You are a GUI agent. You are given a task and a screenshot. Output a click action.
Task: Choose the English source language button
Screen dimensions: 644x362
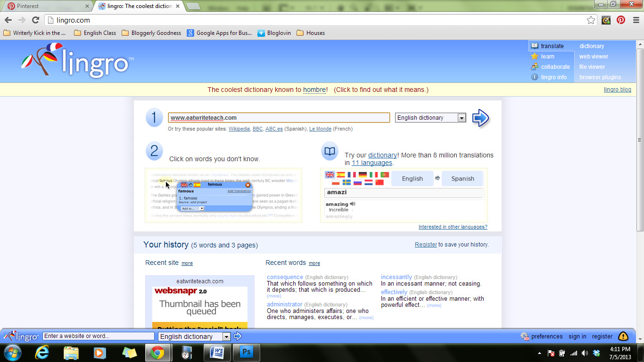pos(413,179)
